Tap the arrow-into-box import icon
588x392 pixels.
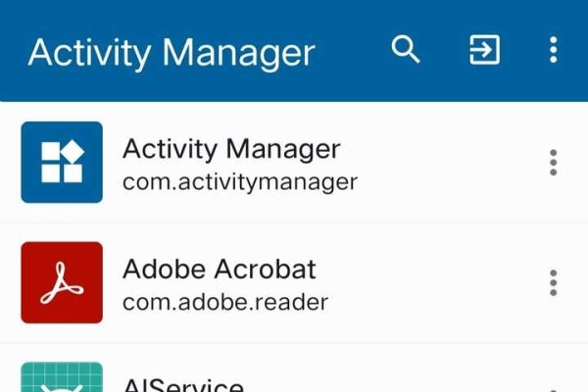tap(484, 49)
